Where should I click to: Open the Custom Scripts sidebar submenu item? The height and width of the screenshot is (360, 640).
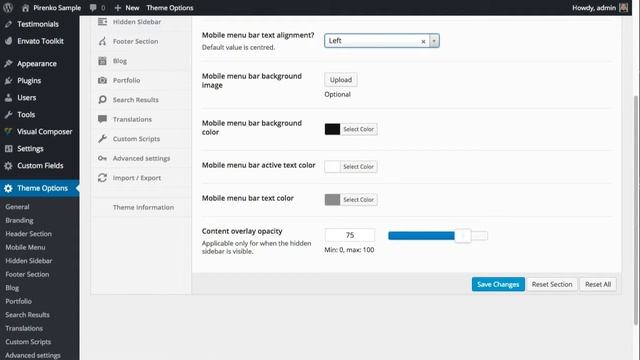[x=28, y=342]
